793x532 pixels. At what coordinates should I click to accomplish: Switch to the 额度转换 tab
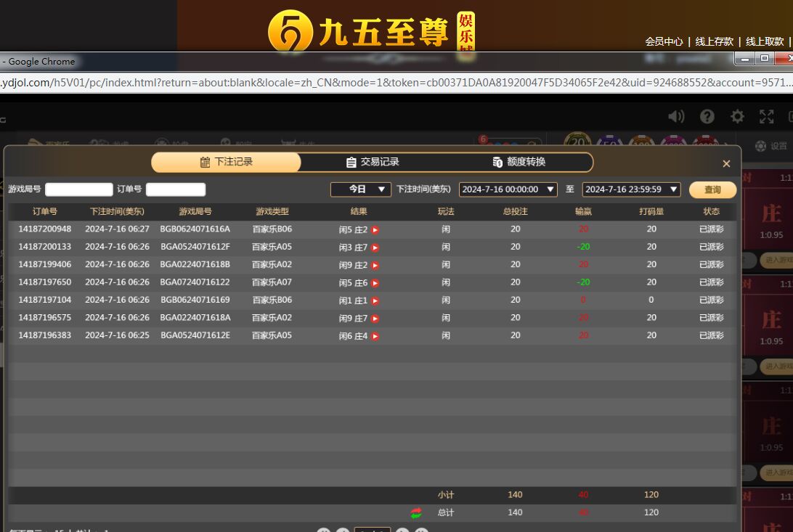pos(518,162)
